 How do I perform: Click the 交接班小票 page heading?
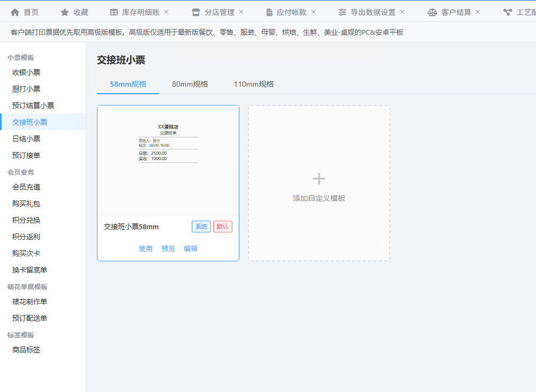[121, 60]
